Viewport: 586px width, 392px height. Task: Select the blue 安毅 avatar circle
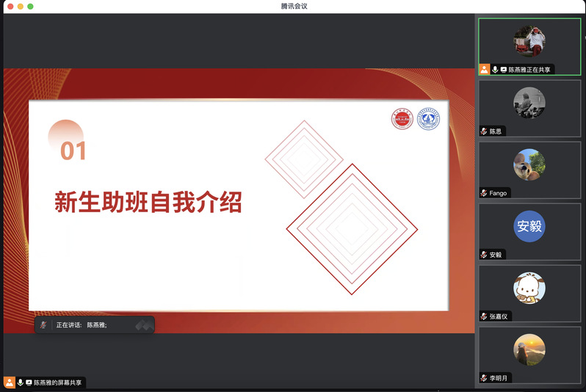(529, 226)
